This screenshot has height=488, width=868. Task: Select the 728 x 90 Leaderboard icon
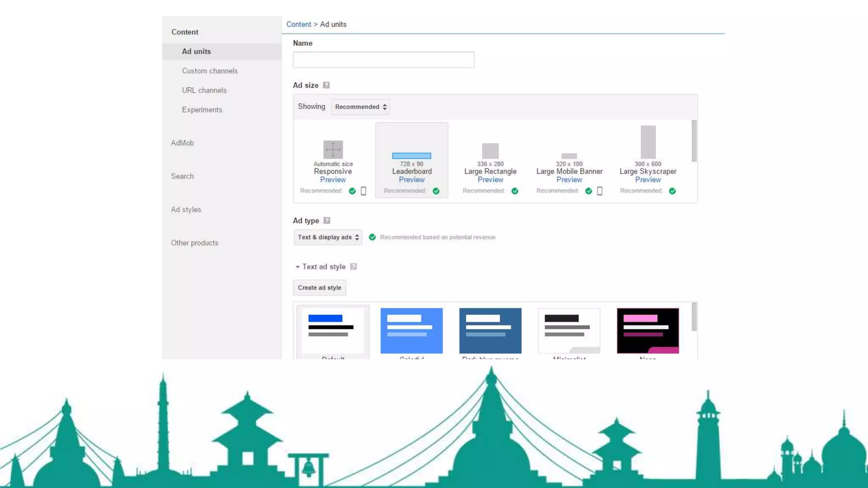click(411, 156)
